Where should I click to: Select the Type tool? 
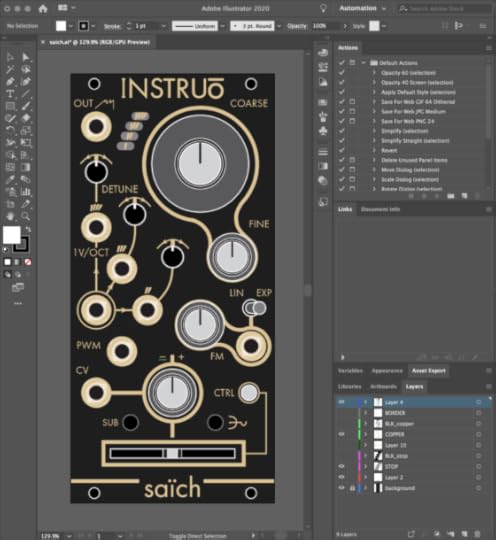pyautogui.click(x=10, y=94)
